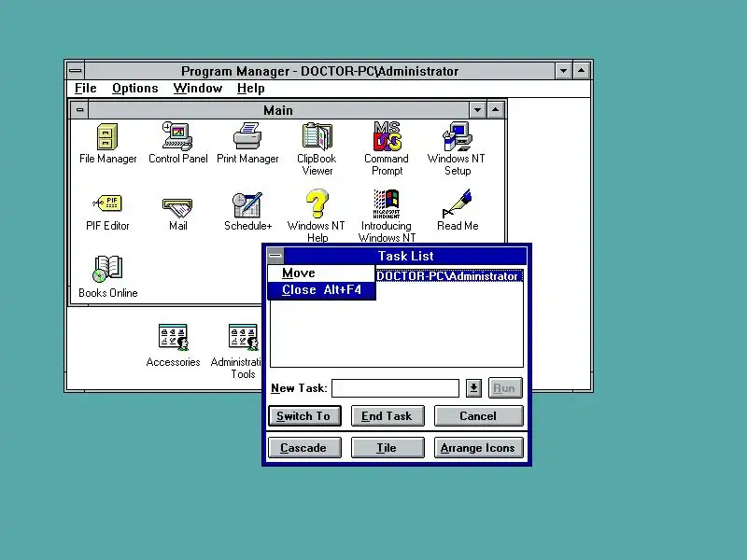
Task: Maximize the Program Manager window
Action: click(582, 71)
